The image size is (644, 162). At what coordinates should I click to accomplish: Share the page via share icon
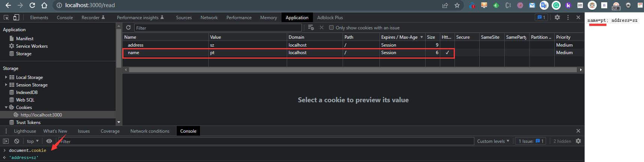[x=445, y=5]
